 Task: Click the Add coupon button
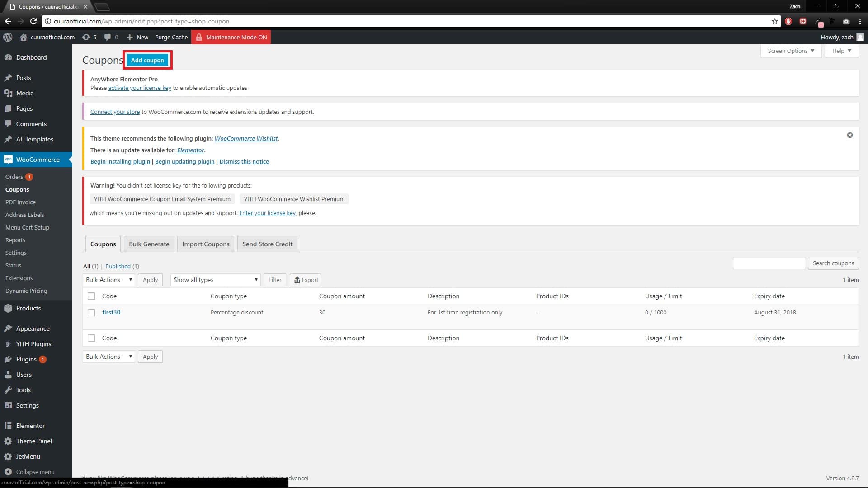tap(147, 60)
